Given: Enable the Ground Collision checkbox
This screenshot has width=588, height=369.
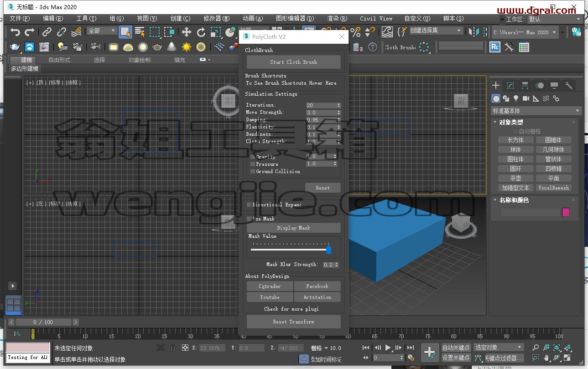Looking at the screenshot, I should pos(253,171).
